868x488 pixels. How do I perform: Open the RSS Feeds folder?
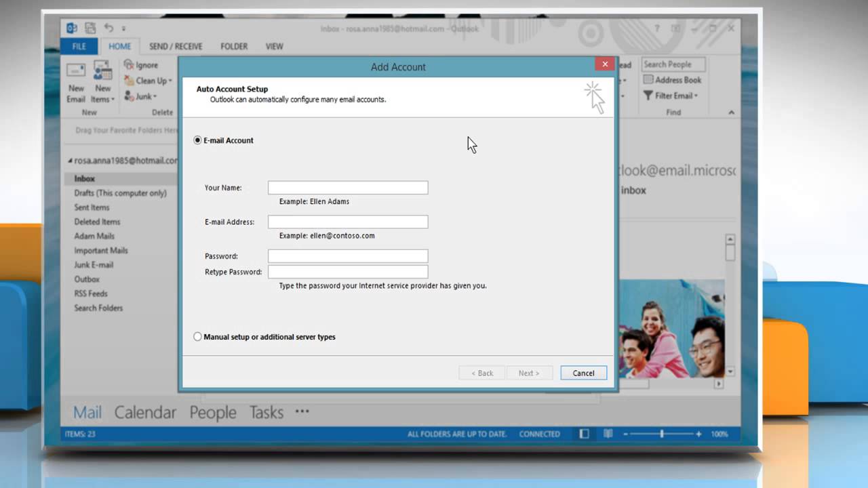point(91,293)
